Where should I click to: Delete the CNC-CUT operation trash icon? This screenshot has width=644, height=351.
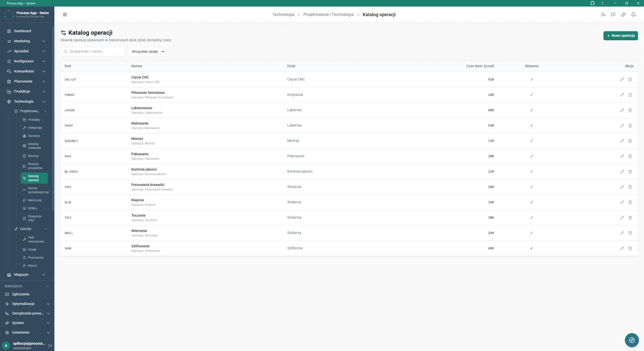click(630, 80)
